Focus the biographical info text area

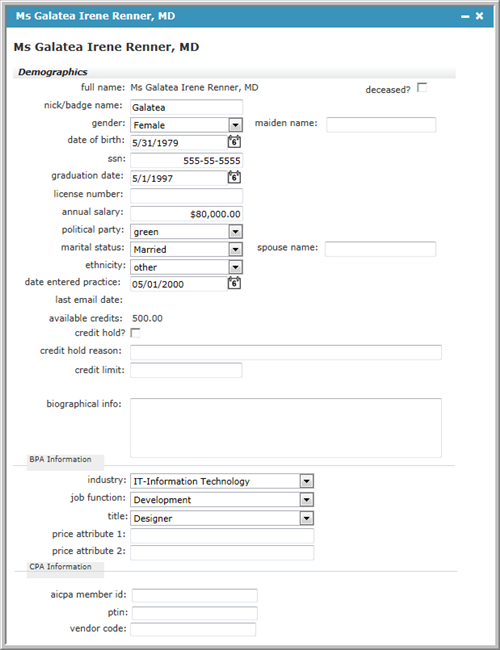click(x=286, y=428)
